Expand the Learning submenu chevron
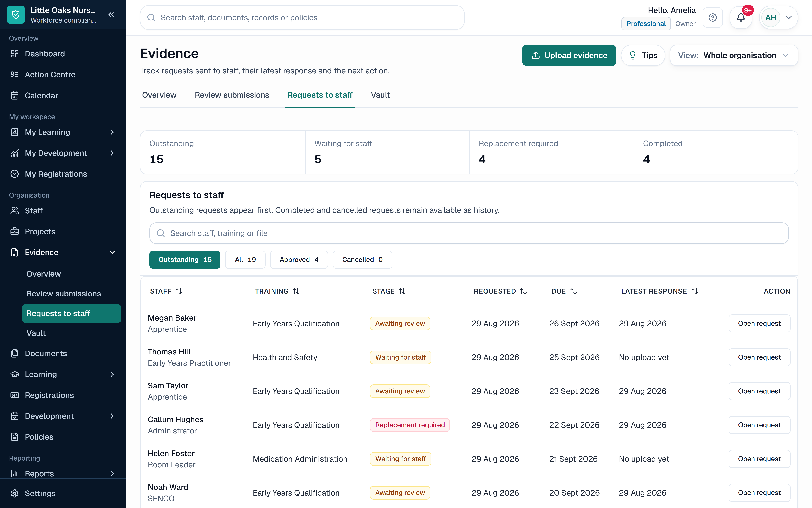Screen dimensions: 812x508 point(112,374)
